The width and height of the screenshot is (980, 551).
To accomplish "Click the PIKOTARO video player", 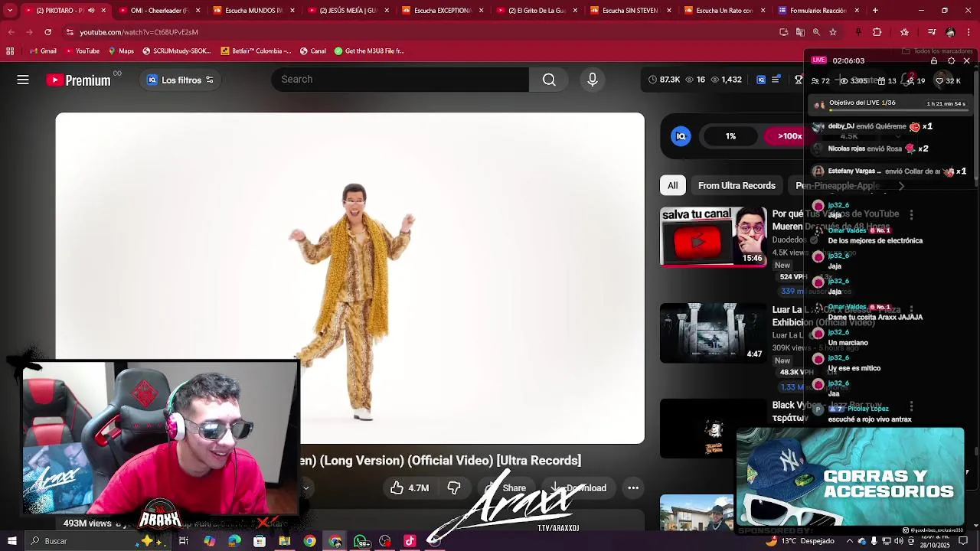I will pos(350,278).
